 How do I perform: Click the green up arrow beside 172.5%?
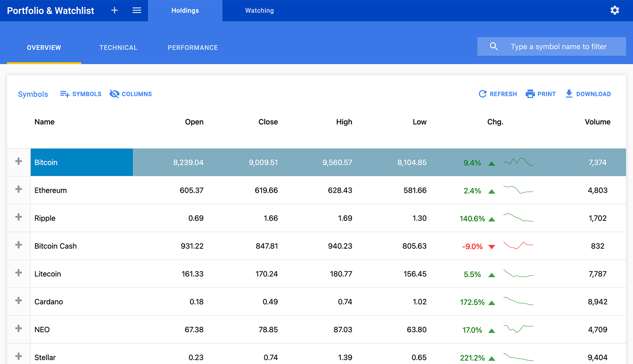[x=492, y=303]
